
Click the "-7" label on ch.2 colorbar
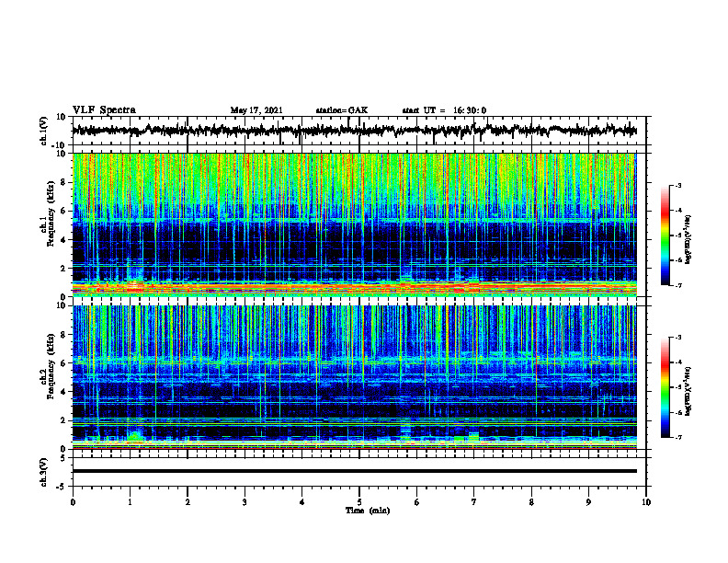[x=677, y=437]
